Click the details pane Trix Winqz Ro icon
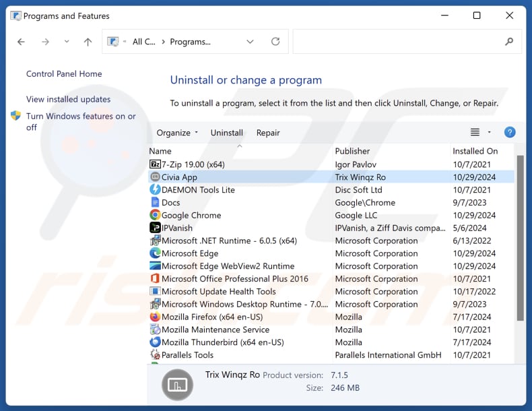 click(178, 385)
